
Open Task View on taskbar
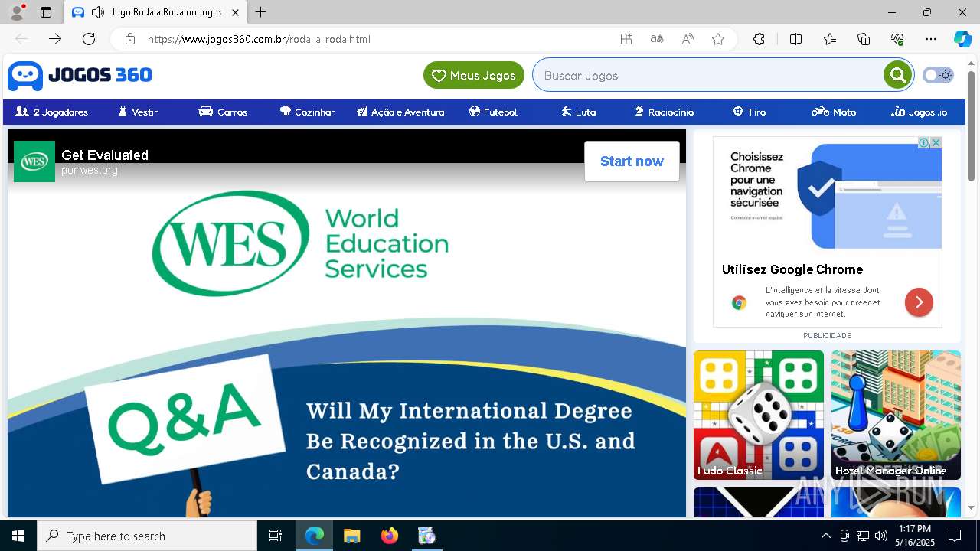click(276, 536)
